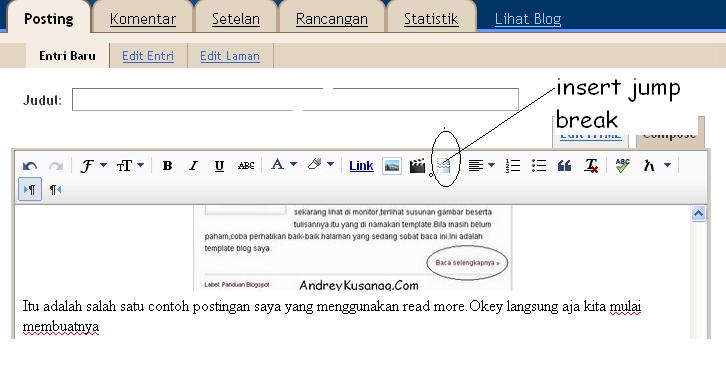Click the Quote block icon

tap(564, 165)
